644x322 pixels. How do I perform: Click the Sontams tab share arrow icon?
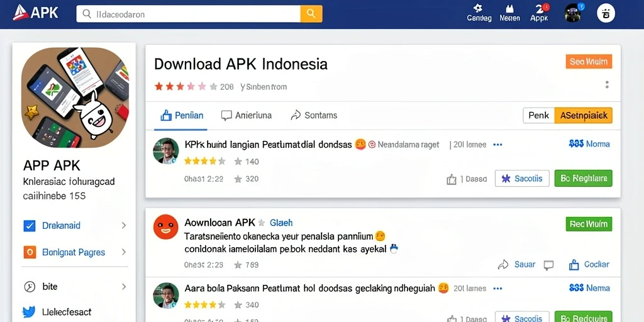(x=296, y=116)
